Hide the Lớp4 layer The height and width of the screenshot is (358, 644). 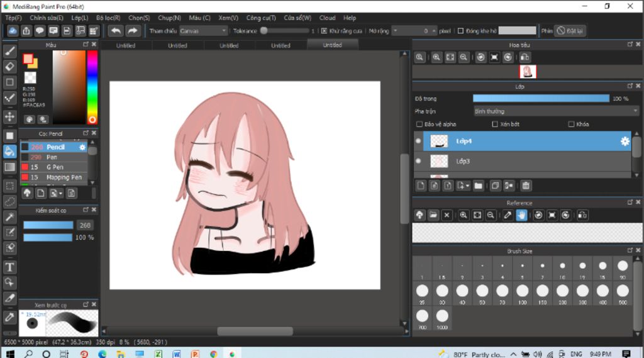click(x=418, y=141)
